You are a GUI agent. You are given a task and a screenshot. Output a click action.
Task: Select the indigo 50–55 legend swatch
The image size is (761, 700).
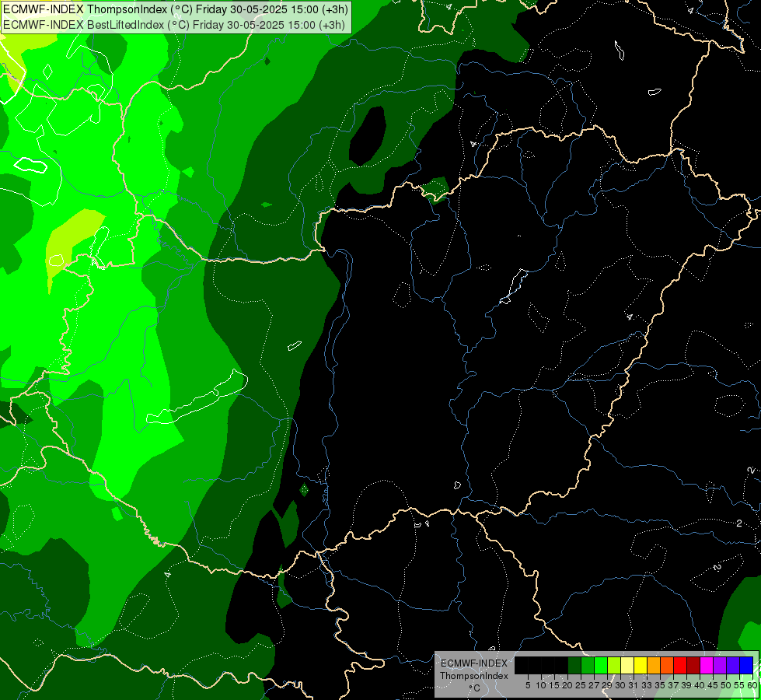click(x=733, y=666)
